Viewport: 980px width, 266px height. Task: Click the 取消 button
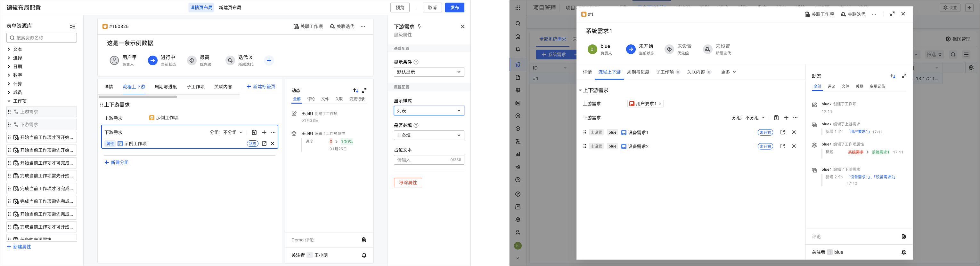[432, 8]
